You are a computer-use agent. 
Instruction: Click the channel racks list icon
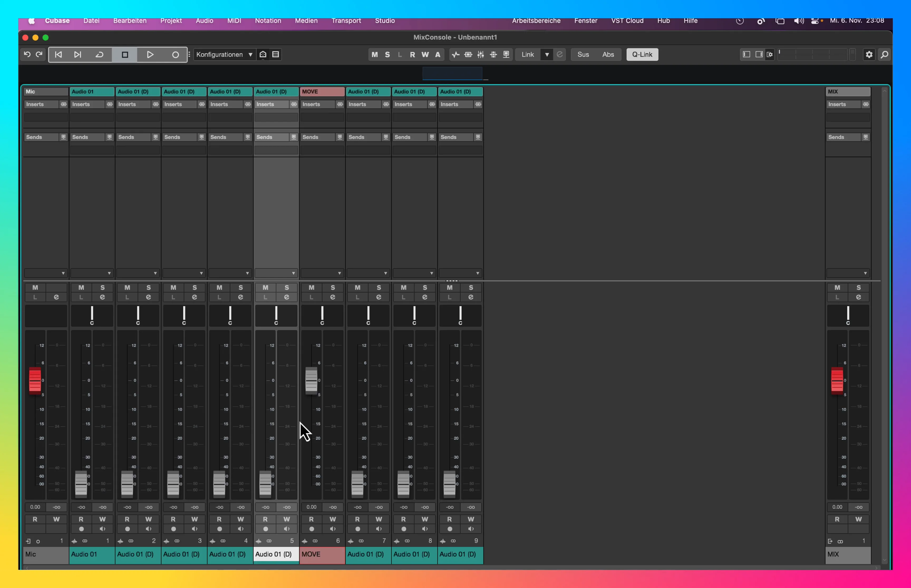[x=275, y=55]
